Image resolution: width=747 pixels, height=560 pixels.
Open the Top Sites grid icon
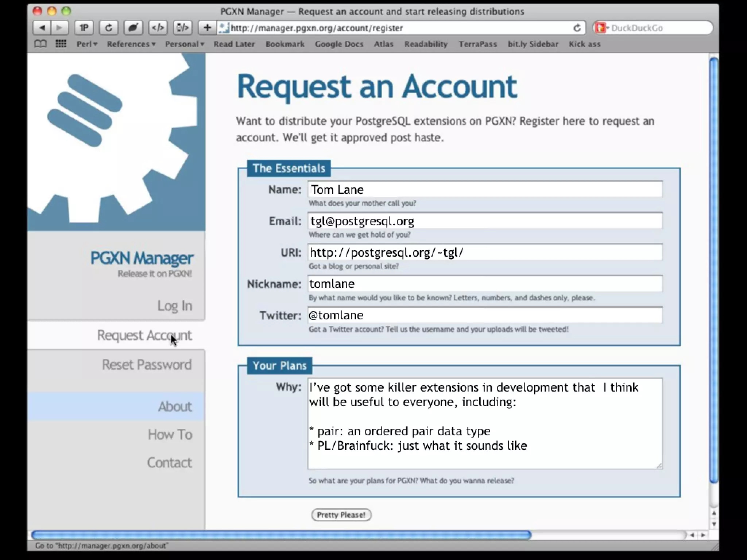tap(61, 44)
